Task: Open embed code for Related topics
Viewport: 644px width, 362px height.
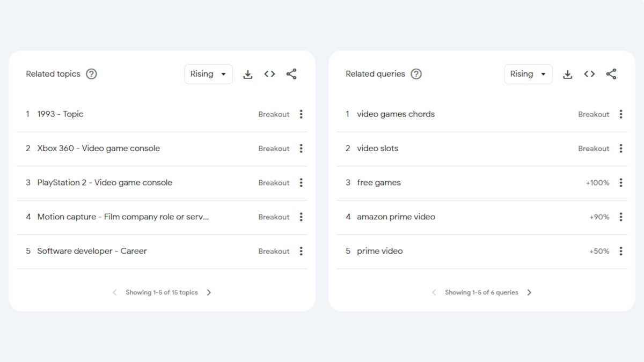Action: click(x=269, y=74)
